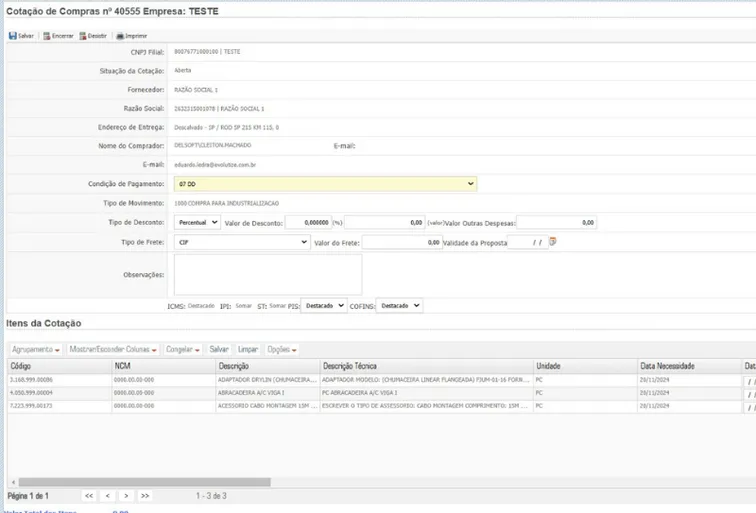Click the Valor do Frete field
Image resolution: width=756 pixels, height=513 pixels.
[402, 243]
